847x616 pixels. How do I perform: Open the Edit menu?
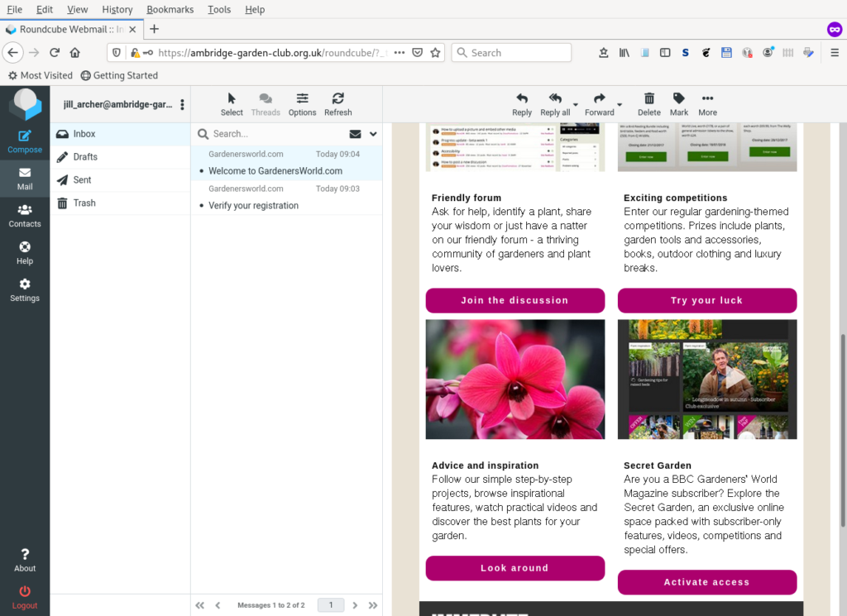45,9
